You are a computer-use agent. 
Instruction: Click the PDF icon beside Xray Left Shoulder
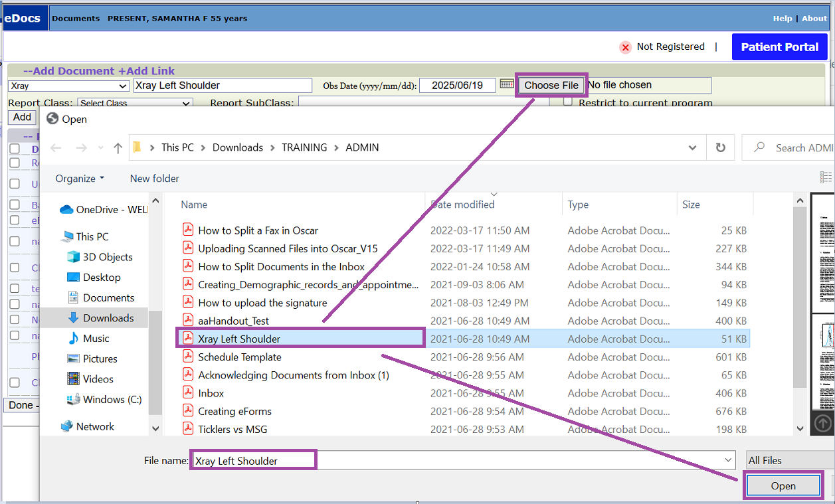187,338
